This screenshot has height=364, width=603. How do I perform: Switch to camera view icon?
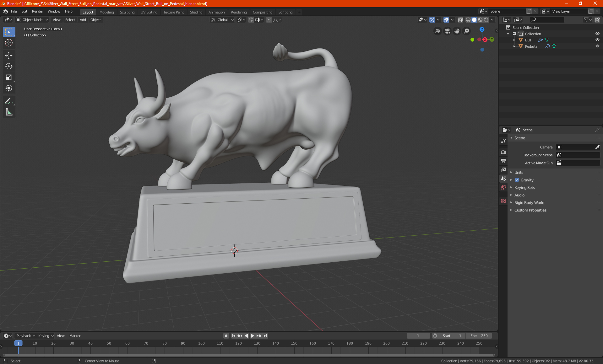(447, 31)
